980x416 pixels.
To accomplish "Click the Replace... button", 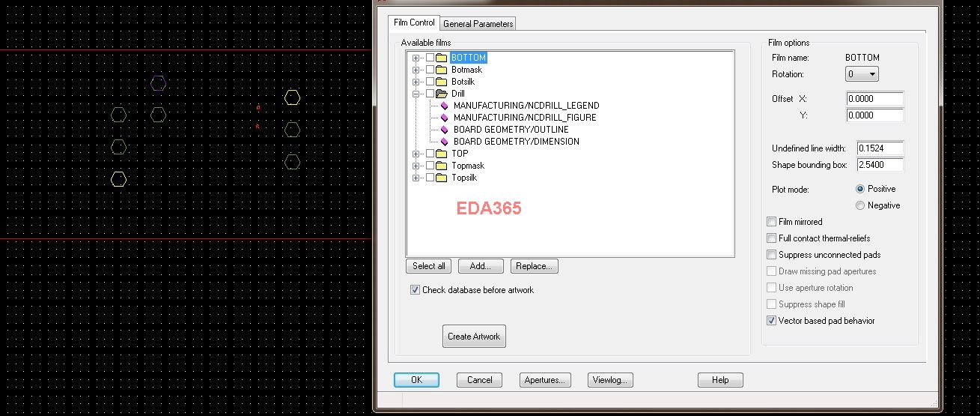I will pos(535,266).
